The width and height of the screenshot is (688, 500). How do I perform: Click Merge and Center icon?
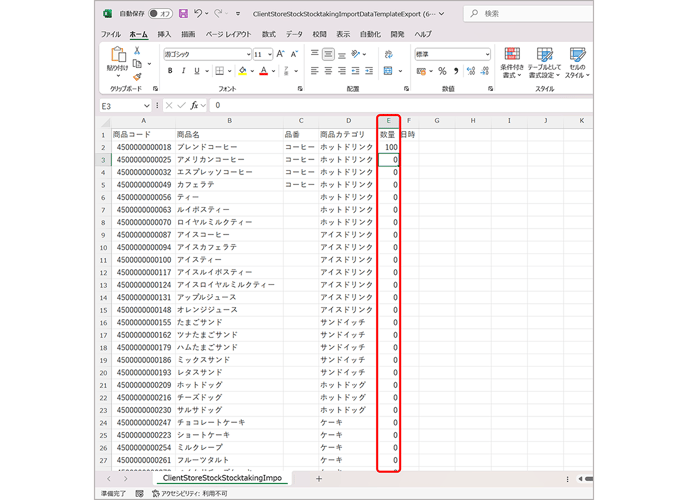[x=388, y=71]
